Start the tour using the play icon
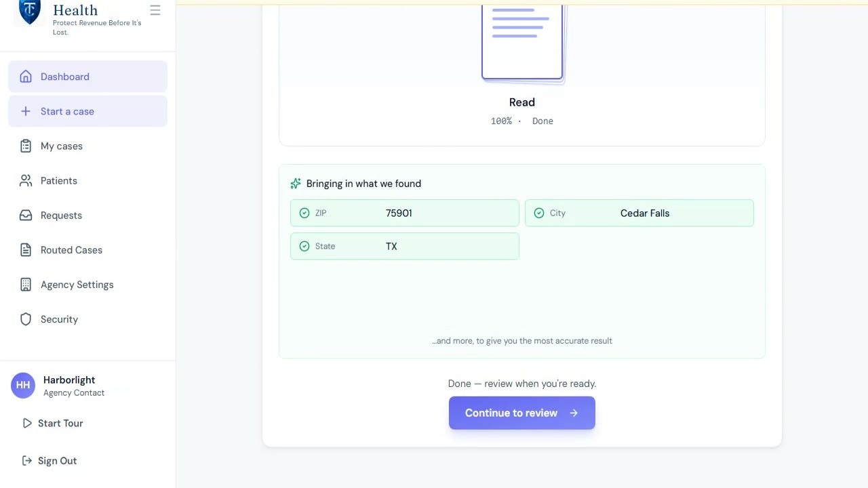 [x=27, y=423]
